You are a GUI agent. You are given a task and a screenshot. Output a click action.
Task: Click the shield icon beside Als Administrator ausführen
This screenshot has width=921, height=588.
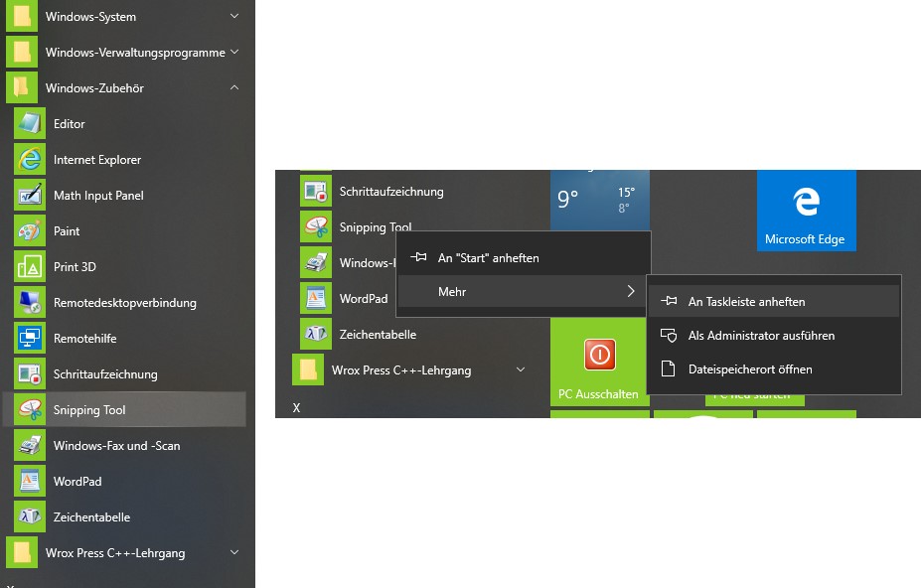tap(669, 336)
